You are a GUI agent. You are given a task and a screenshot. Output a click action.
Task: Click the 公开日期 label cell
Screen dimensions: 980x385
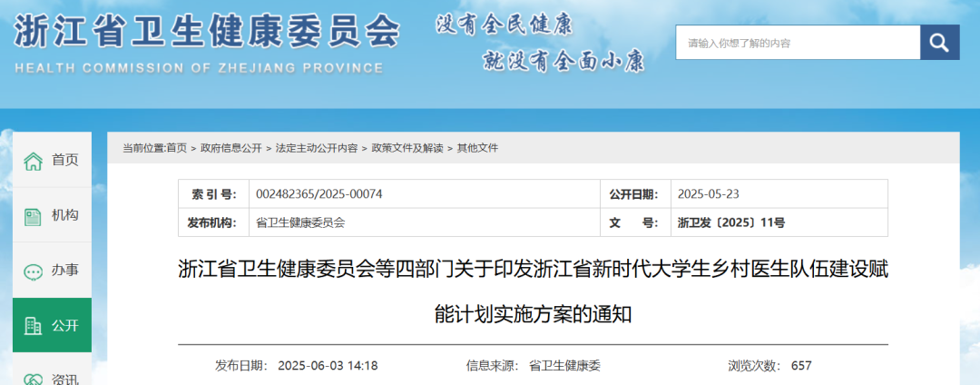click(x=635, y=194)
